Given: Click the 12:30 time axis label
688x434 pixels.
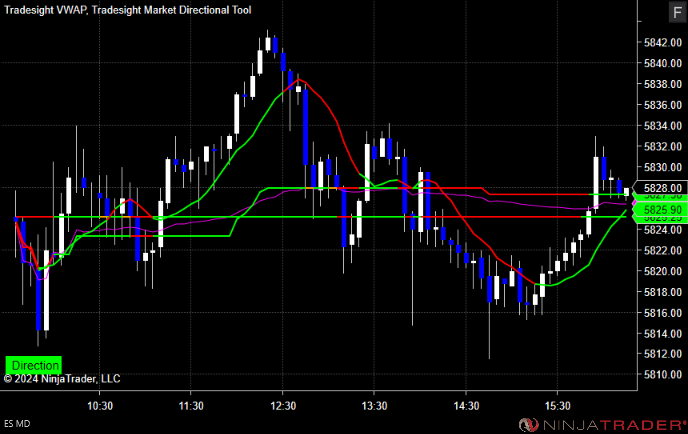Looking at the screenshot, I should 283,405.
